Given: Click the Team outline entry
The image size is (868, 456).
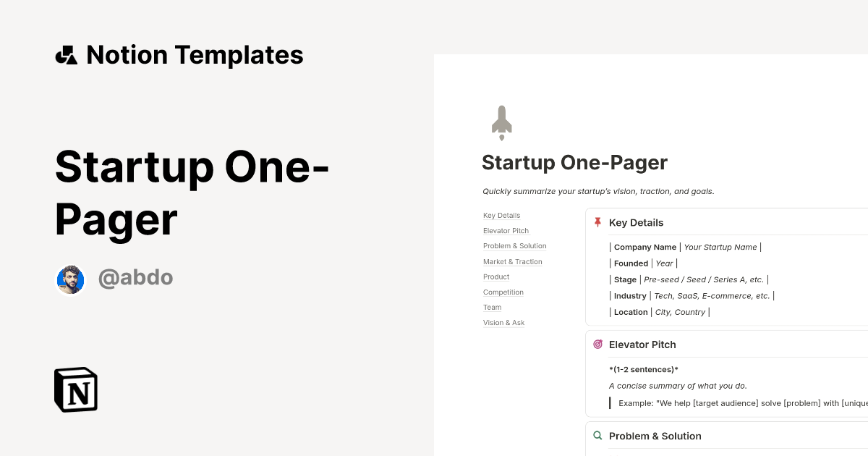Looking at the screenshot, I should pyautogui.click(x=492, y=307).
